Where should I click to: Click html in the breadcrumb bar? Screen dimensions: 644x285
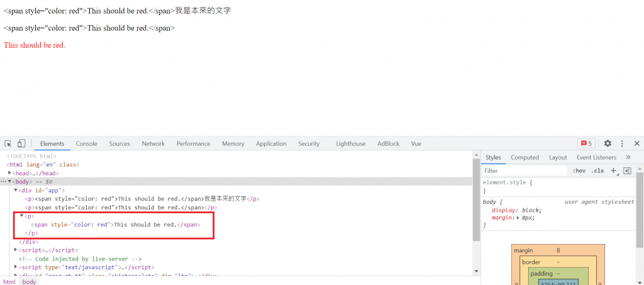(x=9, y=282)
